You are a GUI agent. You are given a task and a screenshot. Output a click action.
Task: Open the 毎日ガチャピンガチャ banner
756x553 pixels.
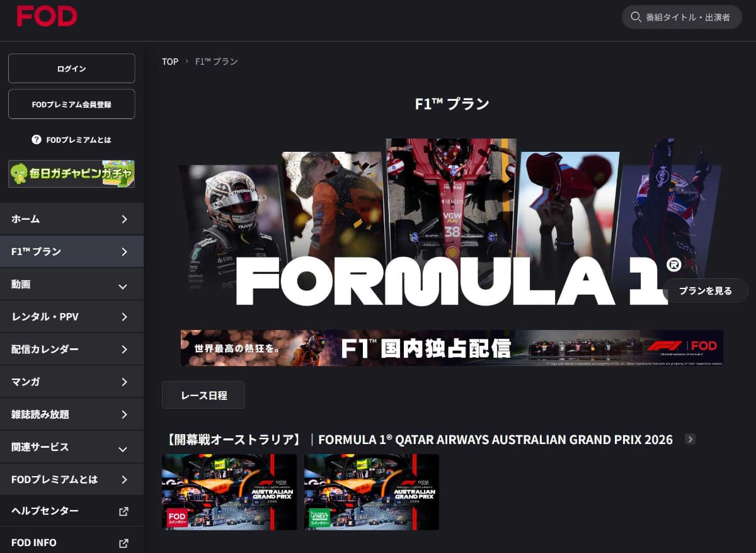coord(71,173)
